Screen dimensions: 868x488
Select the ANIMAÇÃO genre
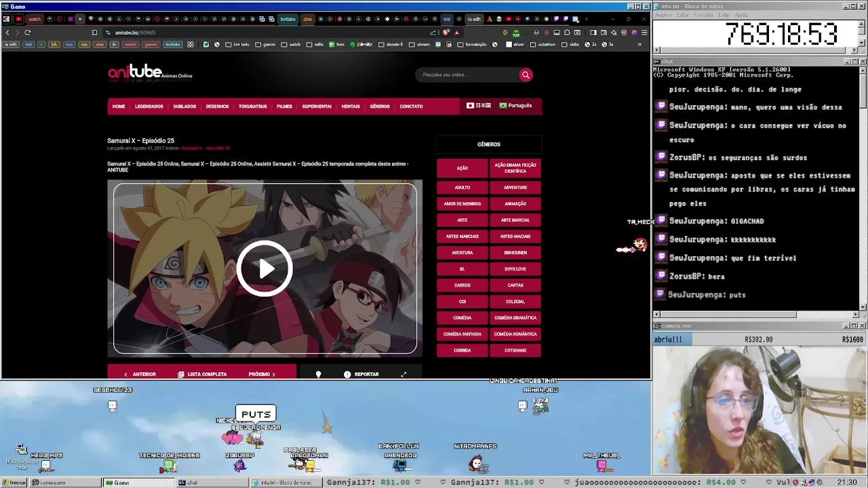[515, 204]
